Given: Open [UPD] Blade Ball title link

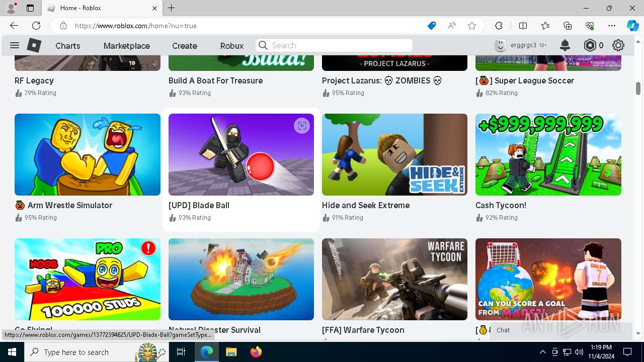Looking at the screenshot, I should click(x=199, y=205).
